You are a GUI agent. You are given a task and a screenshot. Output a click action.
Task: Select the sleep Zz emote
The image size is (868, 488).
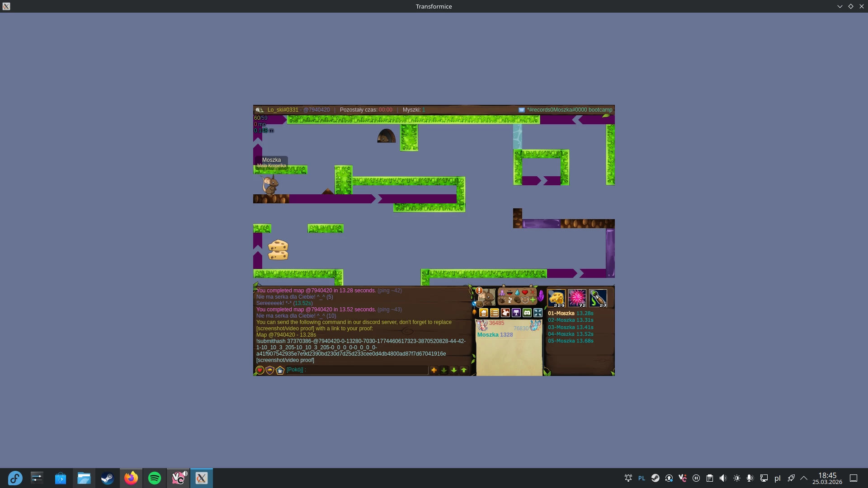coord(510,300)
